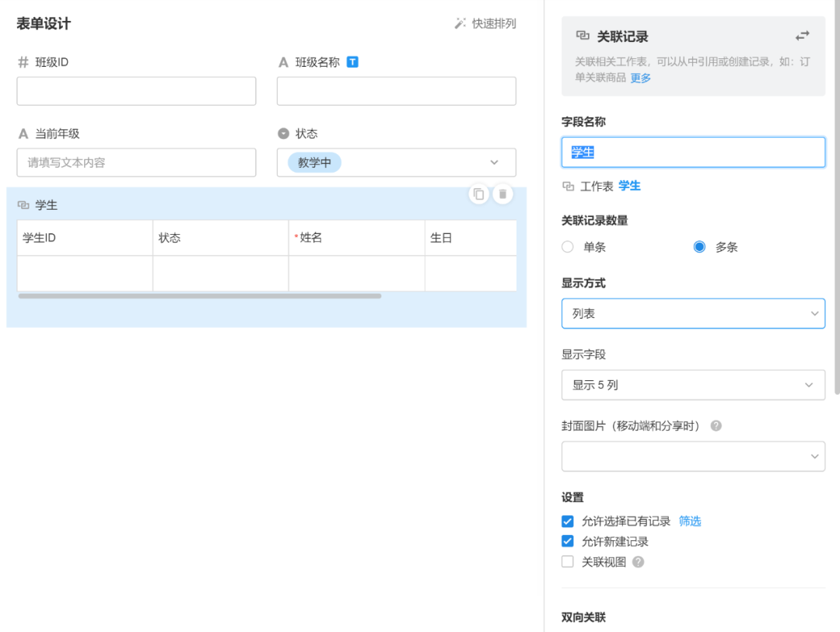Viewport: 840px width, 632px height.
Task: Click the 筛选 link beside 允许选择已有记录
Action: 689,521
